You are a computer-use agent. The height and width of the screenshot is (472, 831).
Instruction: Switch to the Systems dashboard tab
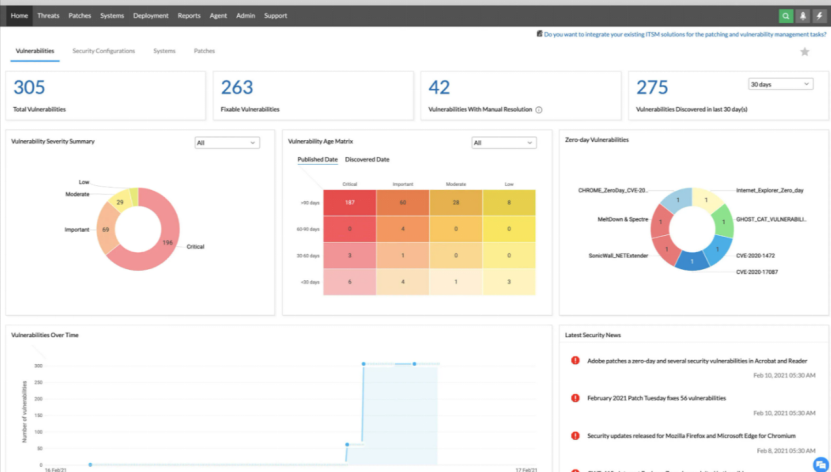coord(164,51)
